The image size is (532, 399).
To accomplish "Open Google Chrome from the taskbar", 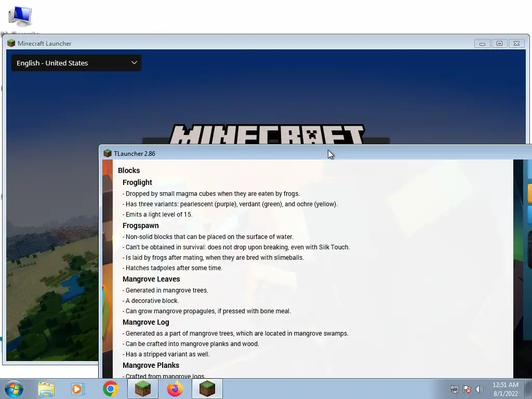I will click(111, 389).
